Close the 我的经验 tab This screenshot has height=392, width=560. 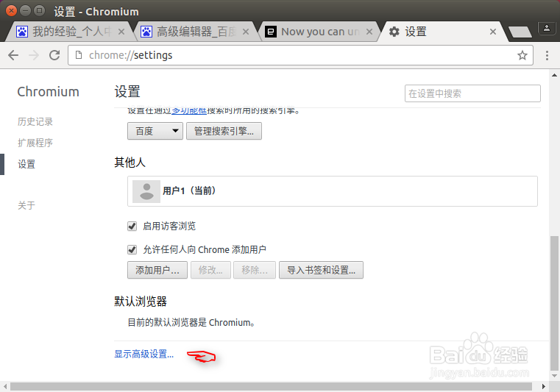[x=121, y=32]
